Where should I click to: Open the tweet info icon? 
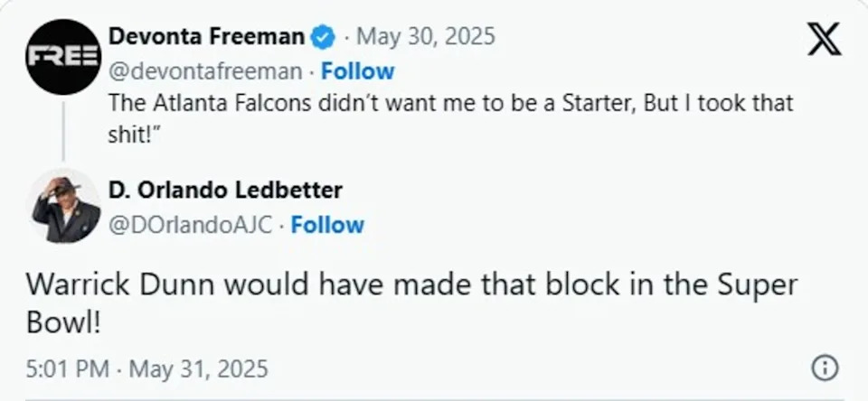824,368
